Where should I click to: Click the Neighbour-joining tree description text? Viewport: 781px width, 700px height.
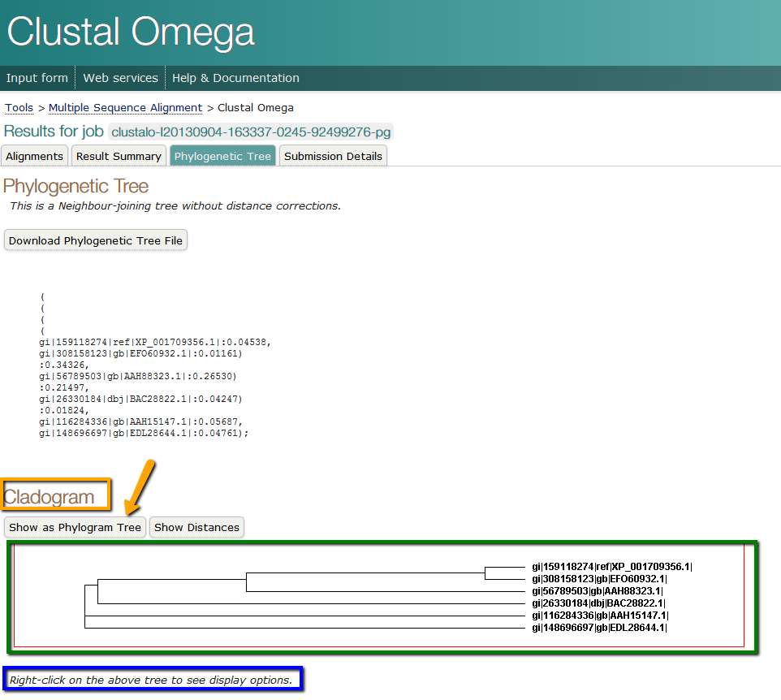point(175,205)
